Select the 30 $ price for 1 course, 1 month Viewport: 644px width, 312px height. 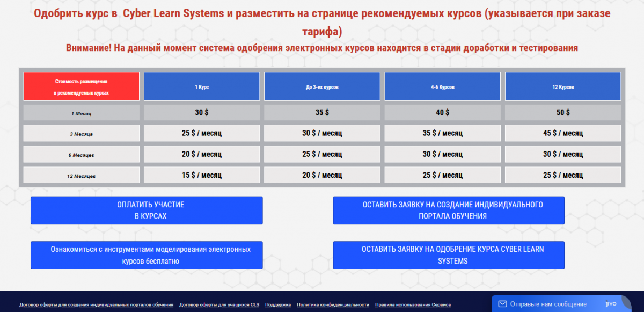click(202, 113)
